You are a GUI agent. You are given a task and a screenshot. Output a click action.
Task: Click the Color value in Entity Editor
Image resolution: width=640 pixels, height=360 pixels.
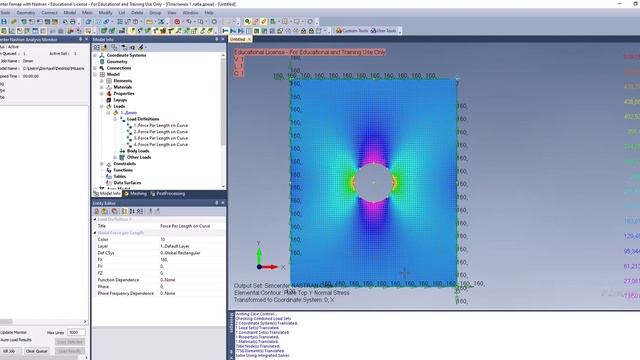coord(192,240)
